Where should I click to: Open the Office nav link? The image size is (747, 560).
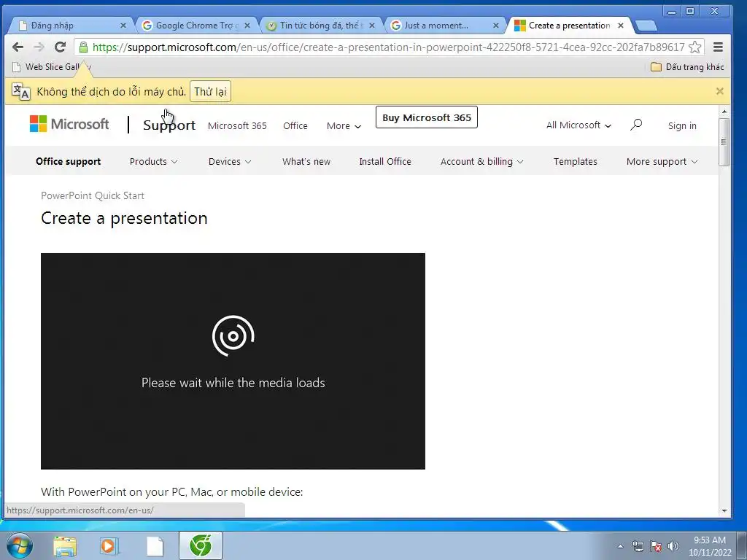click(295, 125)
